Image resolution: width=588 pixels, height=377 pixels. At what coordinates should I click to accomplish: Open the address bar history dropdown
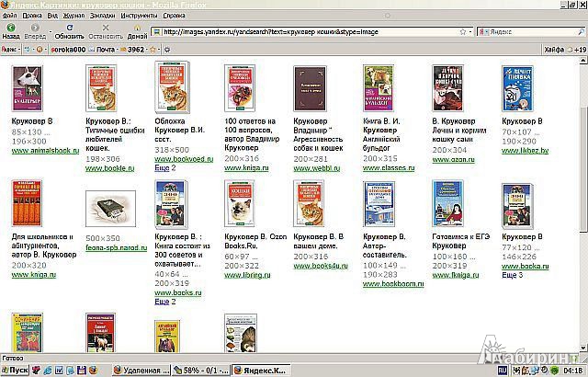point(470,32)
